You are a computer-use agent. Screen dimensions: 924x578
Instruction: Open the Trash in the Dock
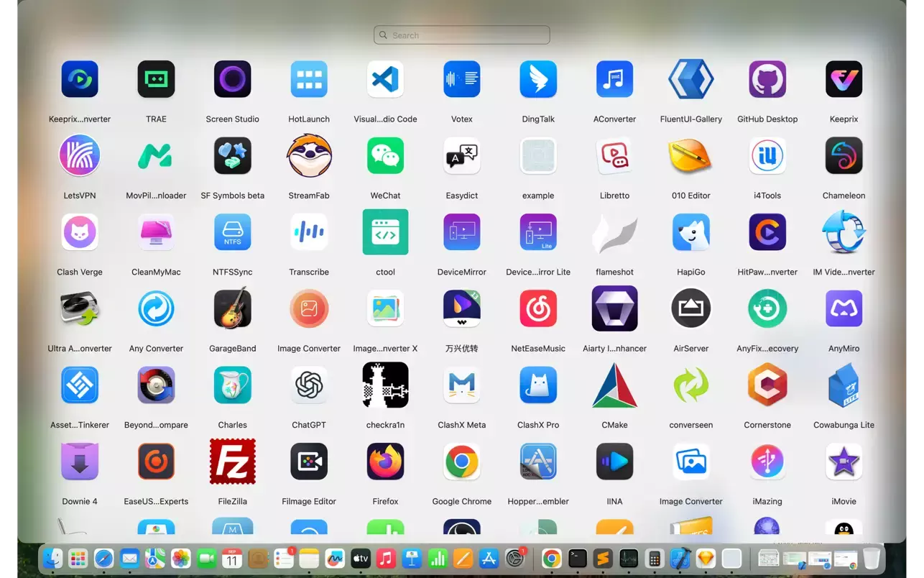871,559
